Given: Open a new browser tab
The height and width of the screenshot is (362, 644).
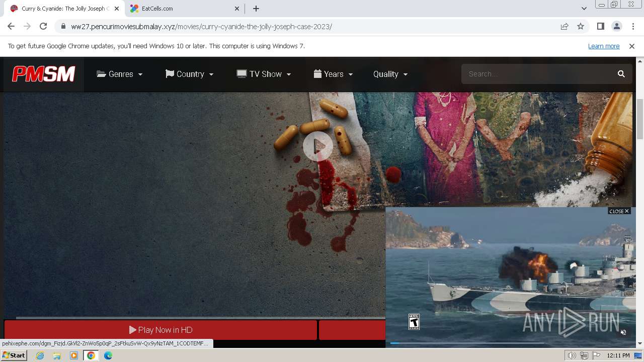Looking at the screenshot, I should tap(256, 9).
